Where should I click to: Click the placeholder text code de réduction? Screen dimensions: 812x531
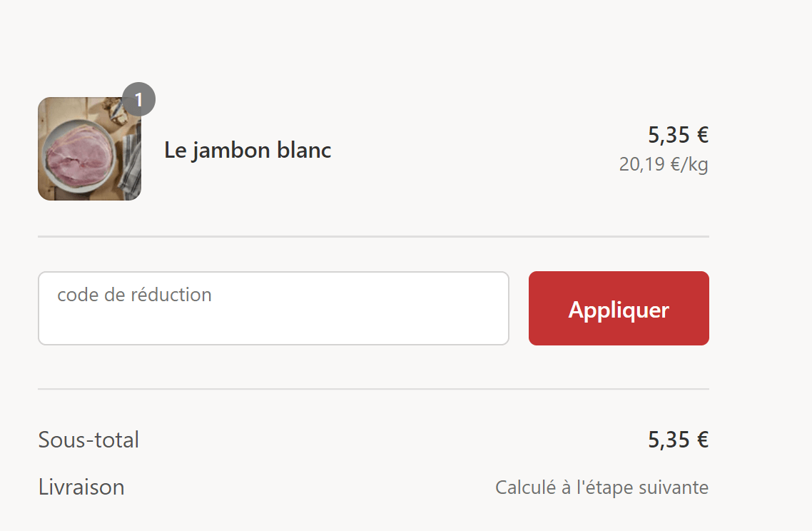(x=134, y=295)
